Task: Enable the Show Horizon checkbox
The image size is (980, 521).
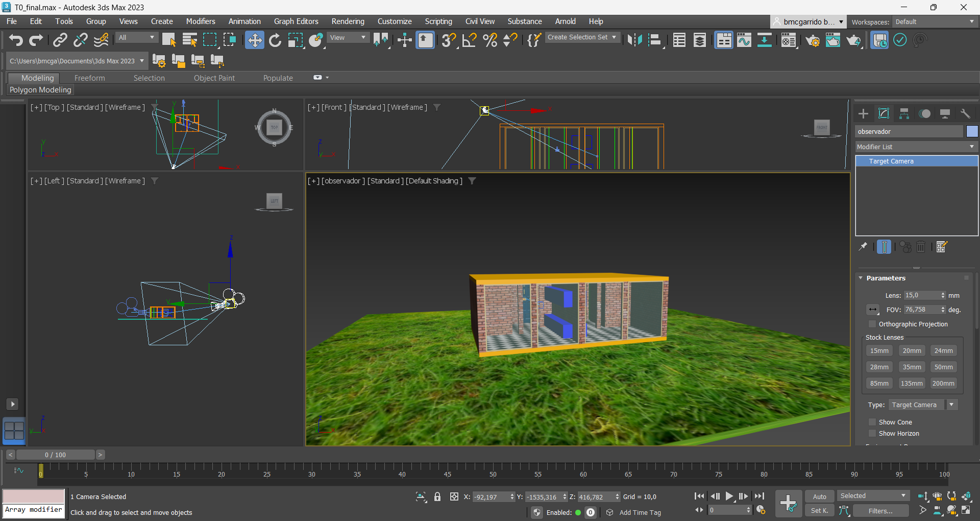Action: coord(872,434)
